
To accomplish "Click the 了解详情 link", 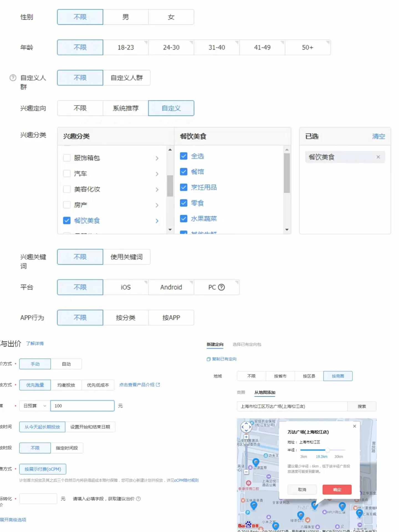I will coord(35,344).
